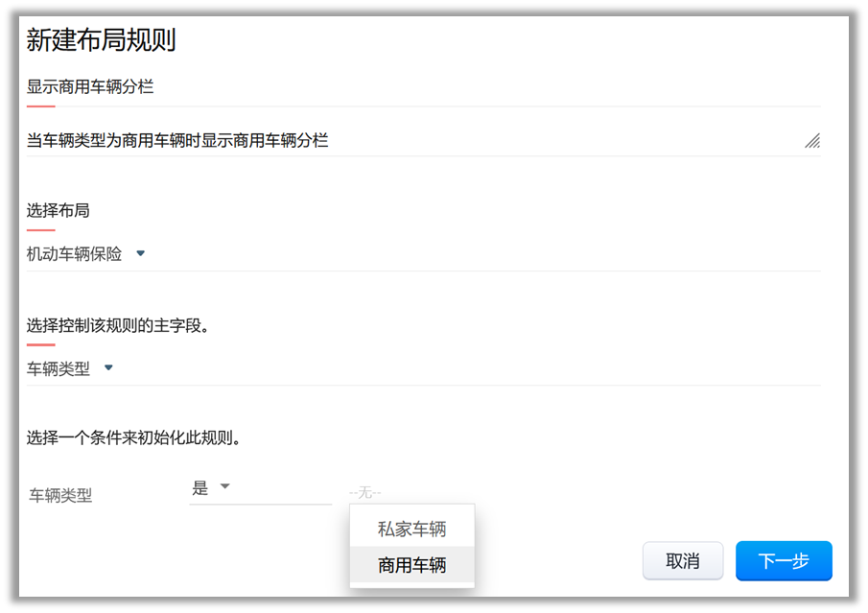Click the red required marker under 选择布局
This screenshot has width=868, height=613.
pyautogui.click(x=40, y=230)
